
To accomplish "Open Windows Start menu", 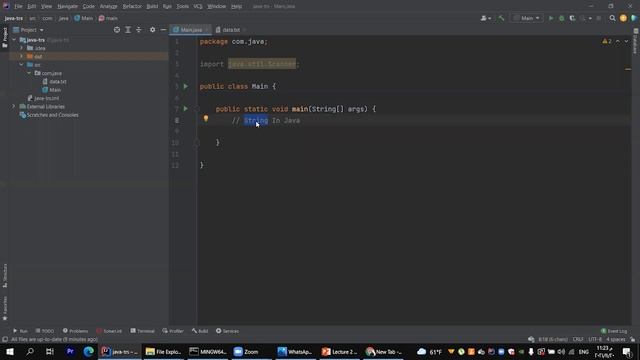I will coord(10,351).
